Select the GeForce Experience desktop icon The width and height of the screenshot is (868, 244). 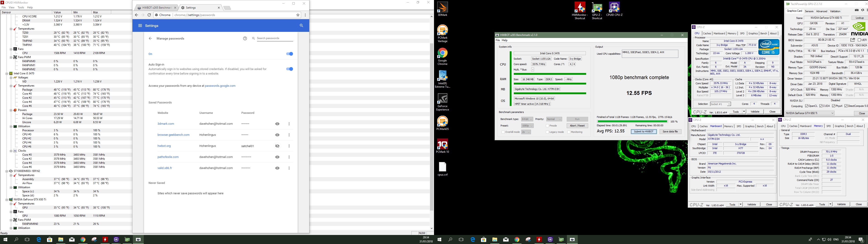(x=442, y=102)
